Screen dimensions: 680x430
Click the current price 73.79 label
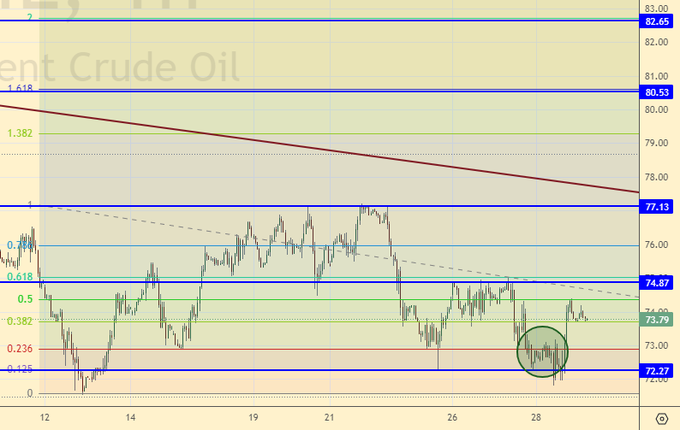(x=656, y=320)
